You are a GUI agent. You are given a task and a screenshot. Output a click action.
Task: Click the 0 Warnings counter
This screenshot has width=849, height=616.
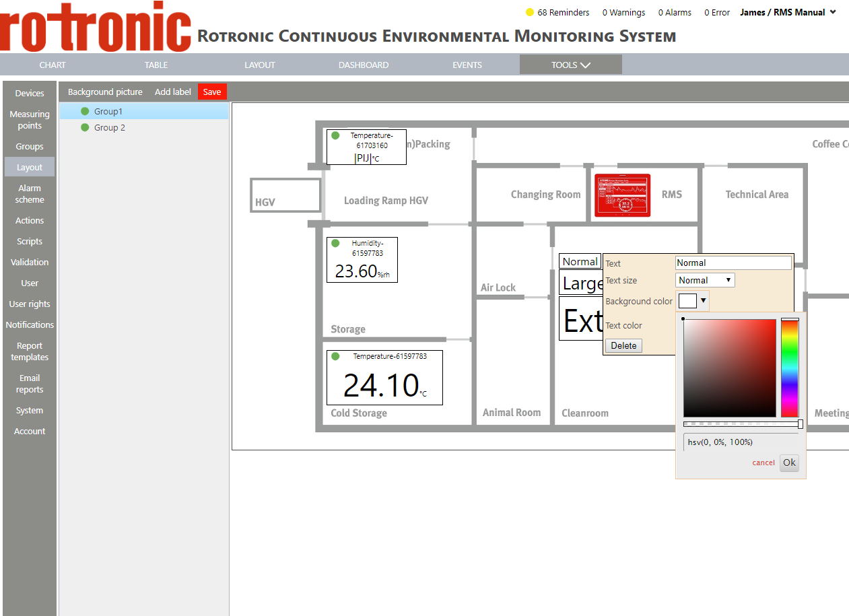(623, 12)
